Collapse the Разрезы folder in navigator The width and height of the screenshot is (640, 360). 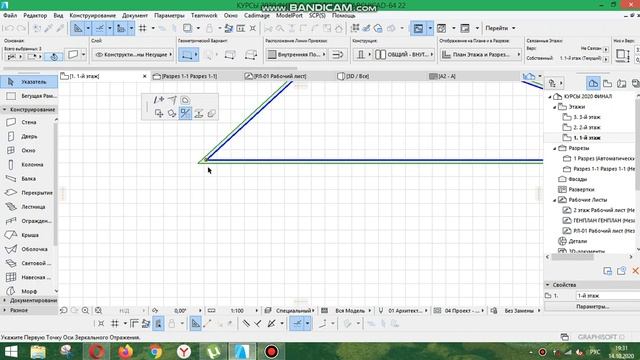click(x=555, y=148)
